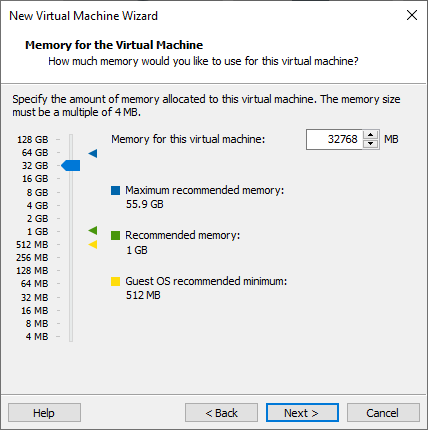Set slider to the 256 MB tick
This screenshot has width=428, height=430.
[71, 257]
